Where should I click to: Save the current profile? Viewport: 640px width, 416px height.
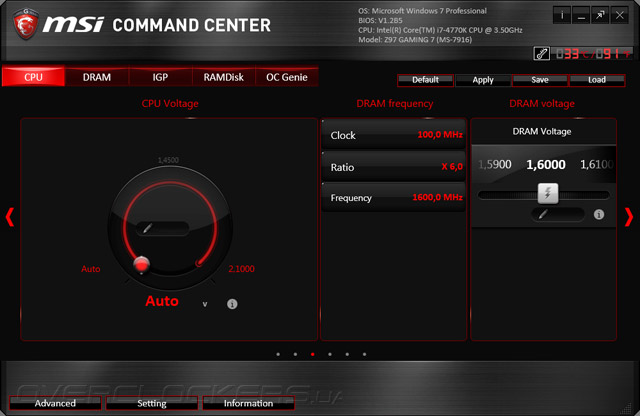pos(540,80)
